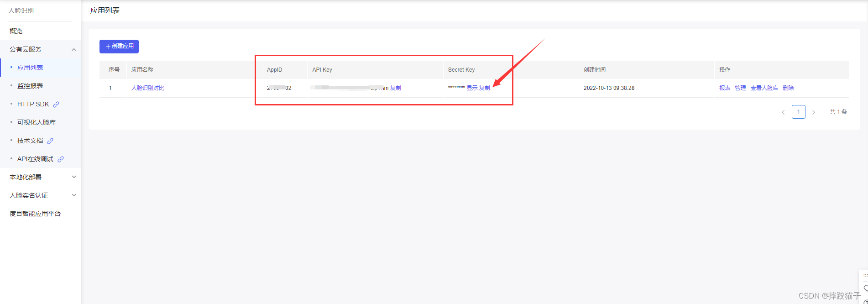Viewport: 868px width, 304px height.
Task: Select 监控报表 in the sidebar
Action: [30, 86]
